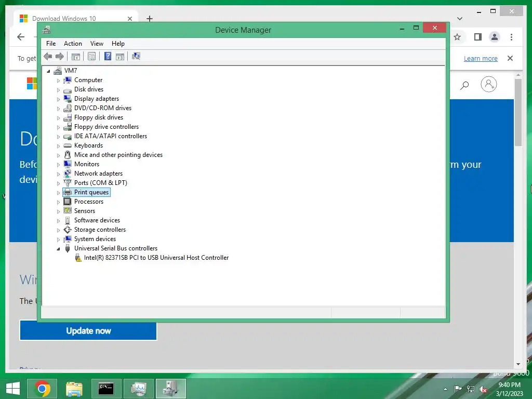Select the Display adapters category icon
This screenshot has width=532, height=399.
68,99
